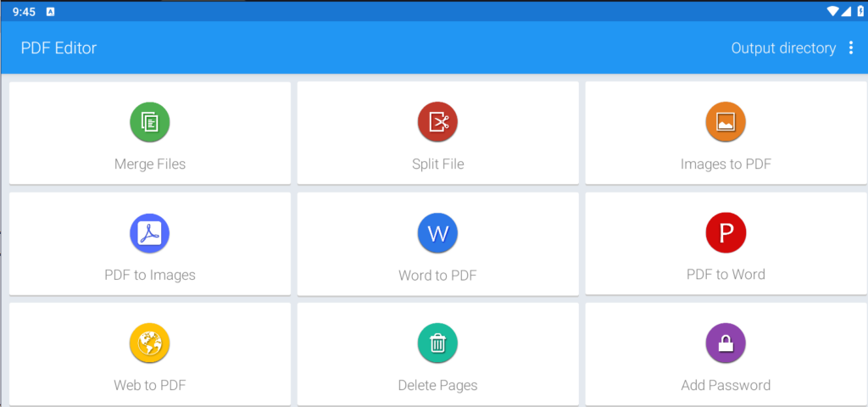Click the PDF Editor app title

coord(58,48)
